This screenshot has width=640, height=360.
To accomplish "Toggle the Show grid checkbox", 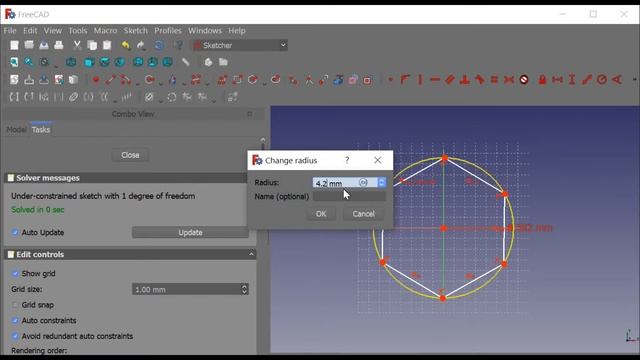I will [x=15, y=273].
